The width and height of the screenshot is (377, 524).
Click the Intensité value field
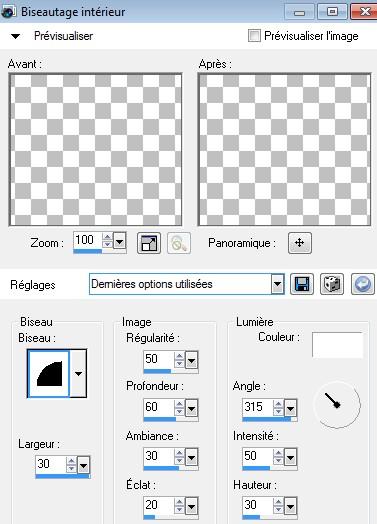pyautogui.click(x=257, y=456)
